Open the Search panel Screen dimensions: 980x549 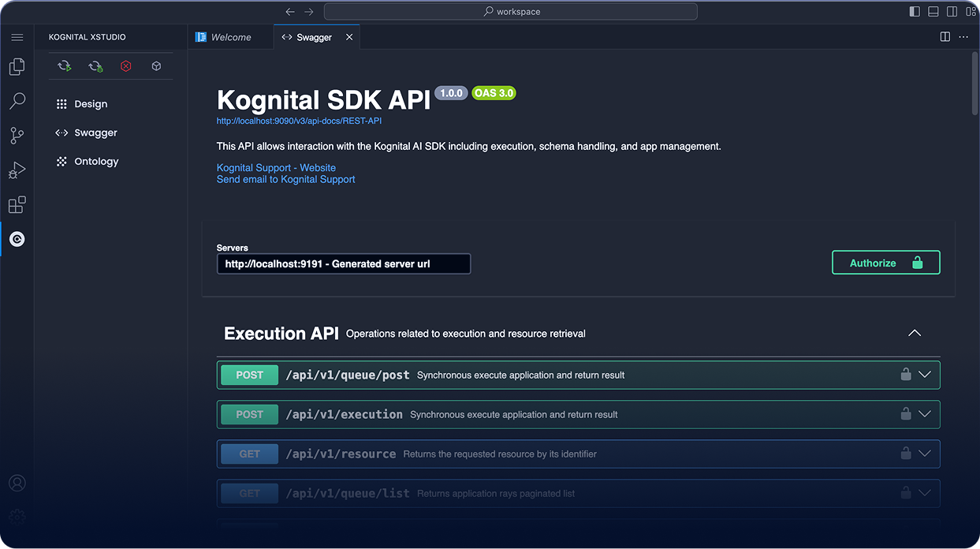click(x=17, y=100)
